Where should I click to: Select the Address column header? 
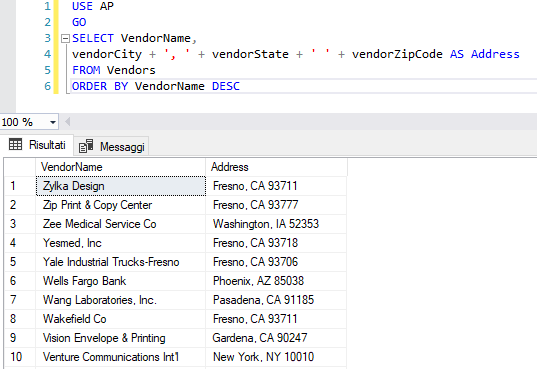click(x=276, y=167)
